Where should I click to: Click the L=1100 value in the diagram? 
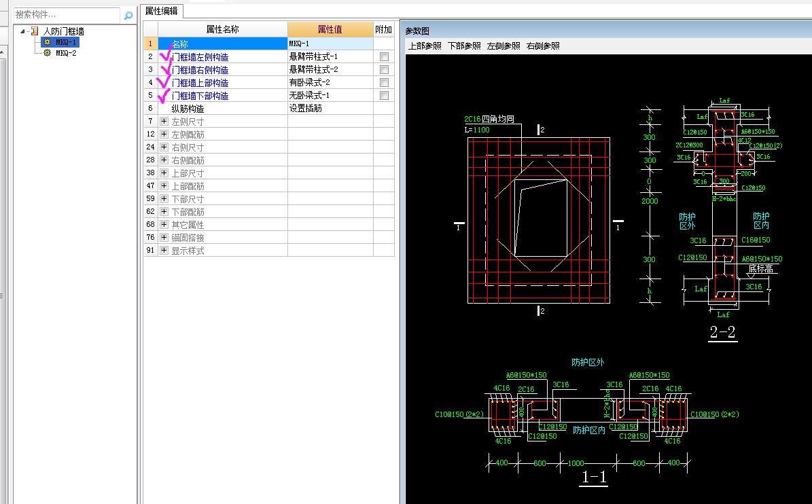tap(477, 130)
